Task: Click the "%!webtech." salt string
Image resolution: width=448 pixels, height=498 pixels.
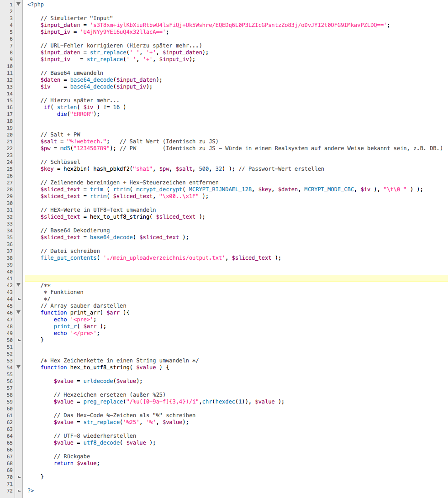Action: (87, 142)
